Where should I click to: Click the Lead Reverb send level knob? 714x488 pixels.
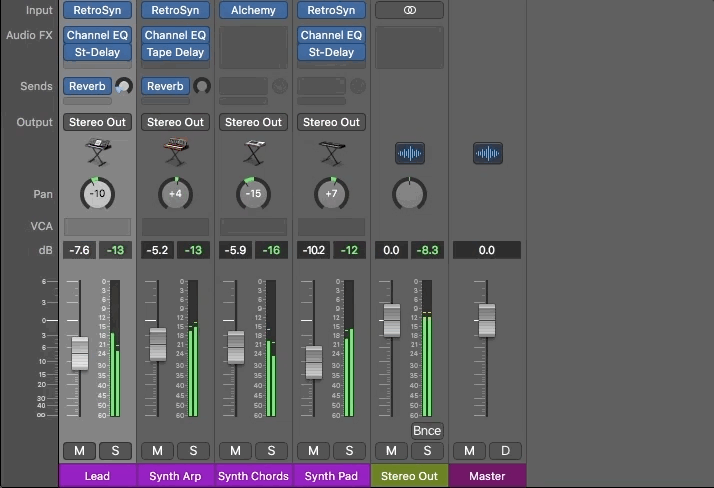(x=123, y=86)
